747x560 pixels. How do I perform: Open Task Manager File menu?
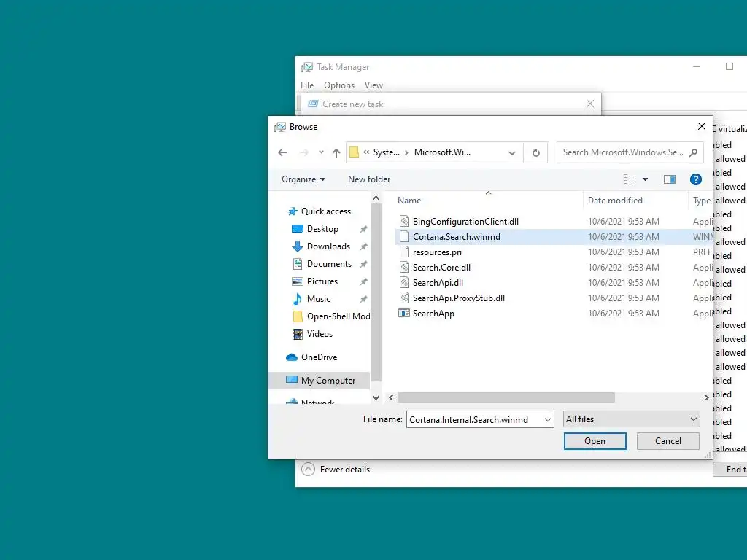point(307,85)
